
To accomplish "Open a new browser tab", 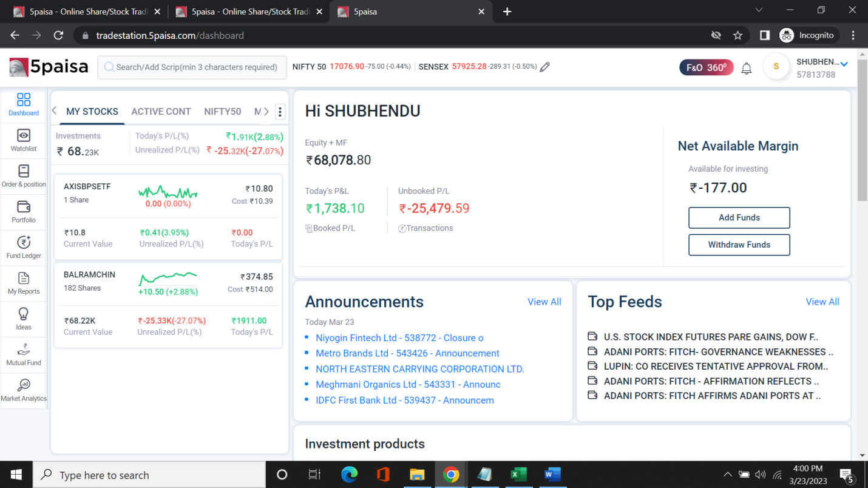I will 507,12.
